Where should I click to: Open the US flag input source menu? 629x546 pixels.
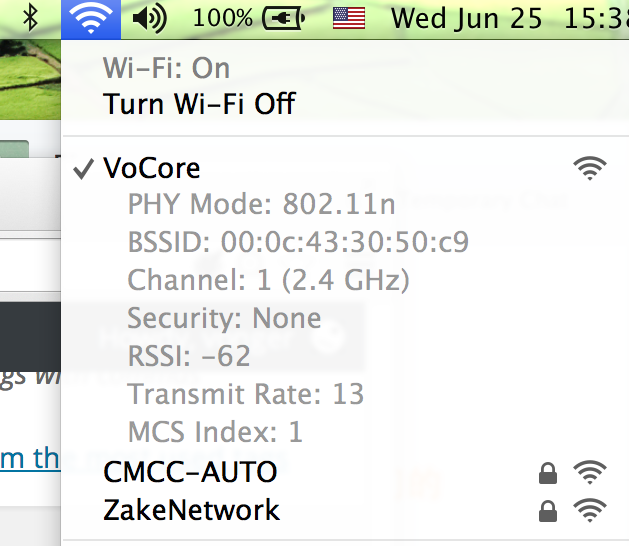tap(349, 18)
